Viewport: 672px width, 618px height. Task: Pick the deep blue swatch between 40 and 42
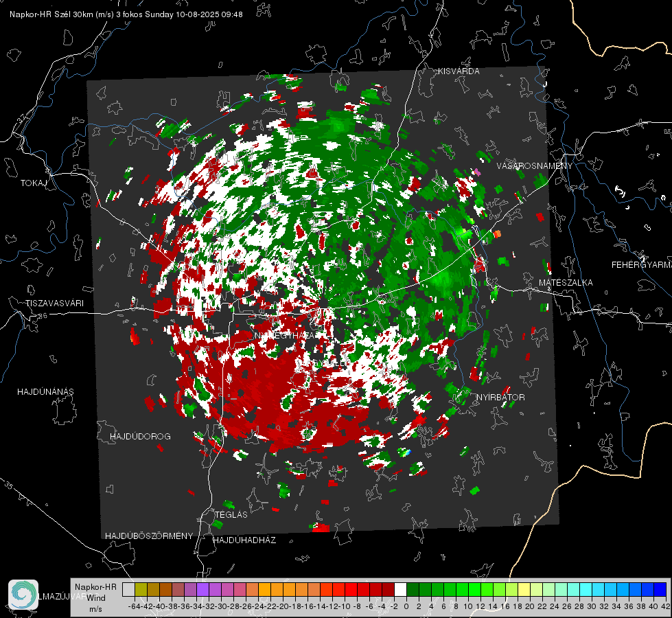660,589
